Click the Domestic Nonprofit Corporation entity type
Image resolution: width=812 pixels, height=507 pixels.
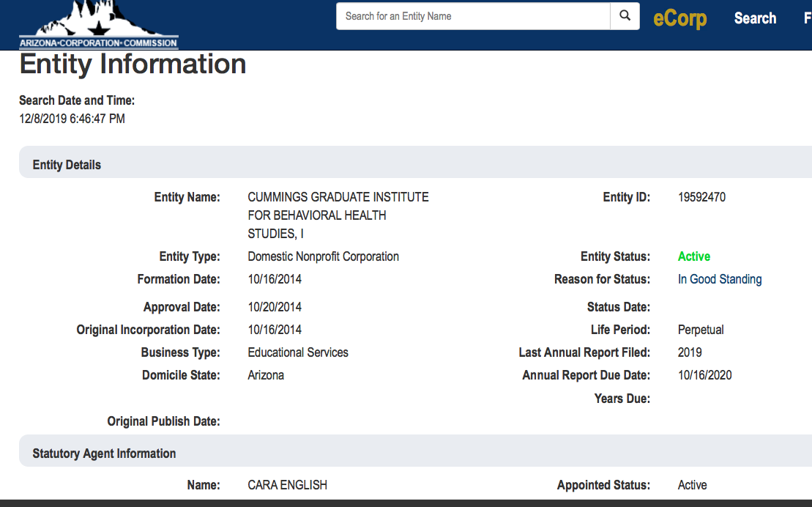[323, 256]
